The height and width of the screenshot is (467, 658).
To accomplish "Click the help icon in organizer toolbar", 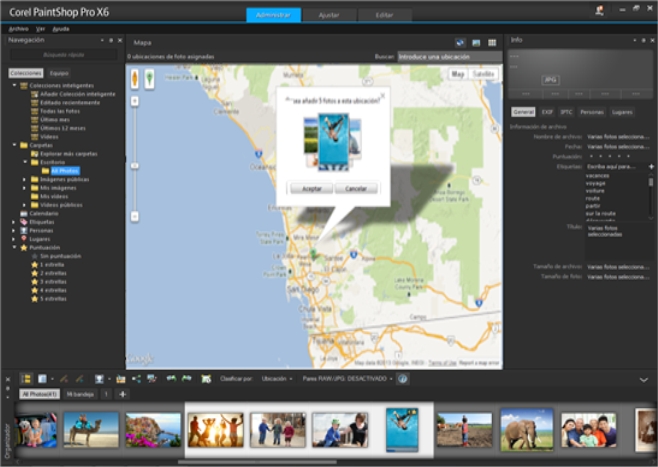I will pyautogui.click(x=403, y=379).
